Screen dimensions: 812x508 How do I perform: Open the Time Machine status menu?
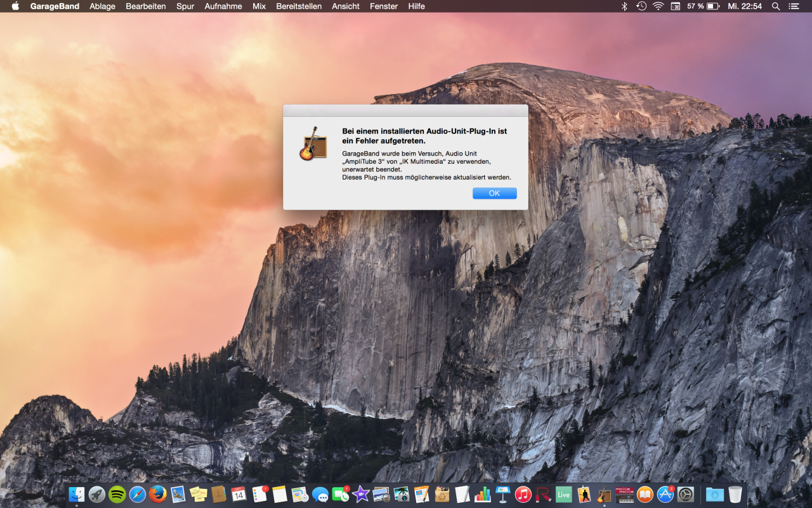pos(641,6)
